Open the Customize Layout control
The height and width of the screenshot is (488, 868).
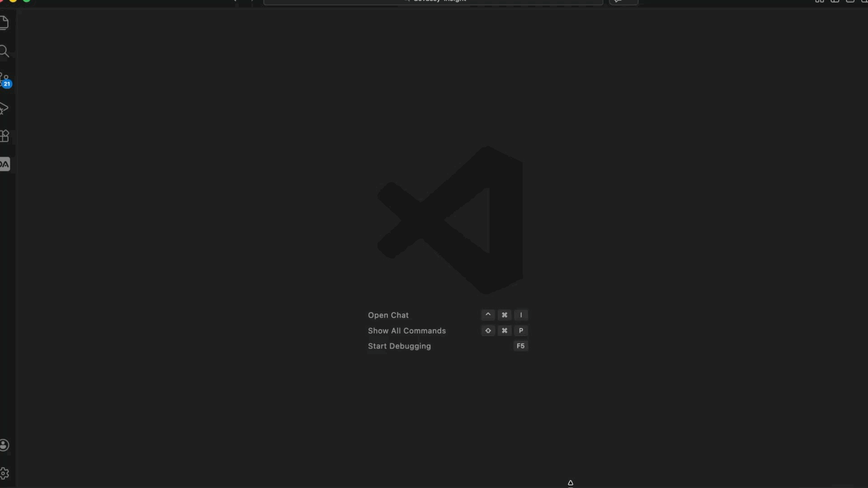(865, 1)
